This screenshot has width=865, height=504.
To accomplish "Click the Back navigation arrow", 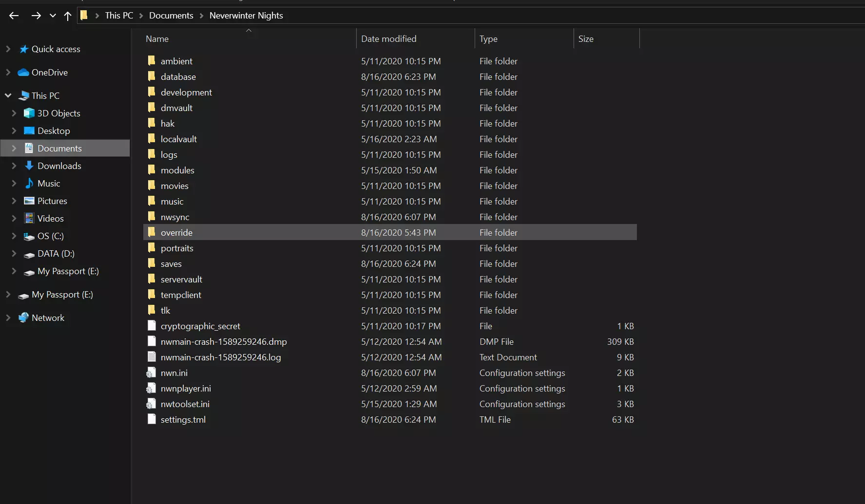I will point(14,16).
